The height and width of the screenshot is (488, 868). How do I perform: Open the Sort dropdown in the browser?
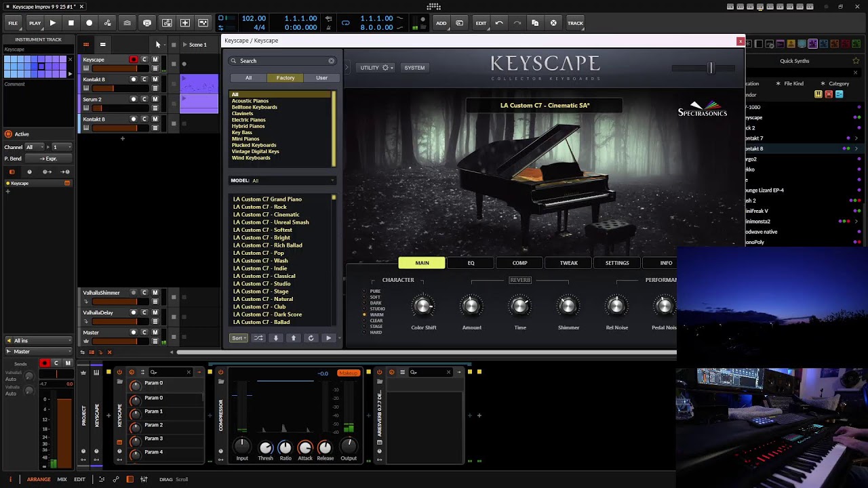(238, 338)
